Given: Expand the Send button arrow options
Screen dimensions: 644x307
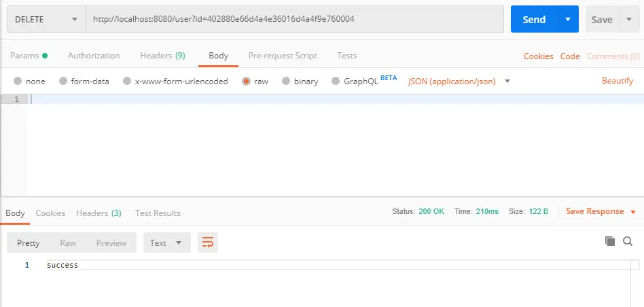Looking at the screenshot, I should (x=568, y=19).
